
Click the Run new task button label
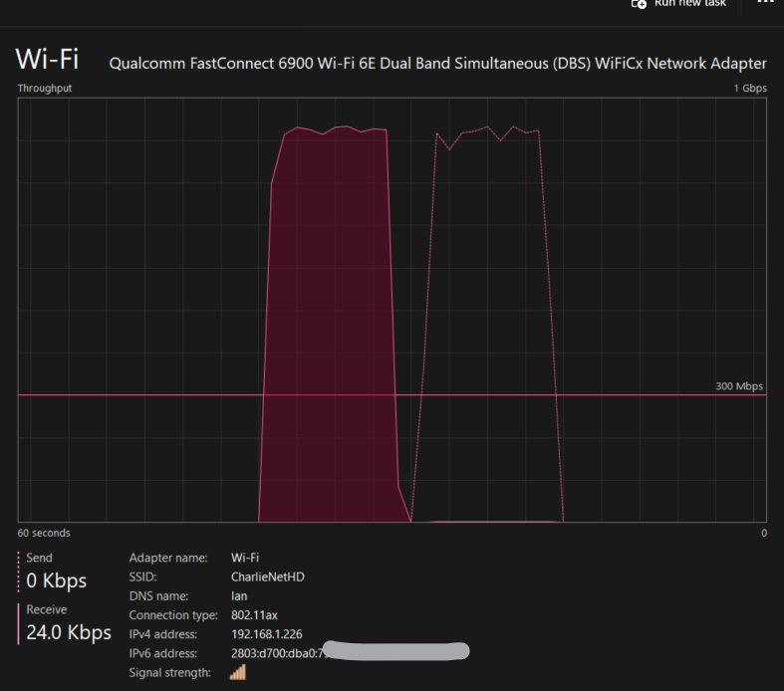coord(689,4)
